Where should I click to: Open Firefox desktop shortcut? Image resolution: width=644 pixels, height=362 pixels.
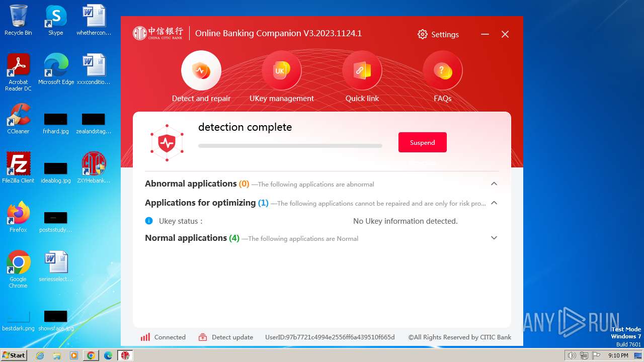click(x=18, y=217)
